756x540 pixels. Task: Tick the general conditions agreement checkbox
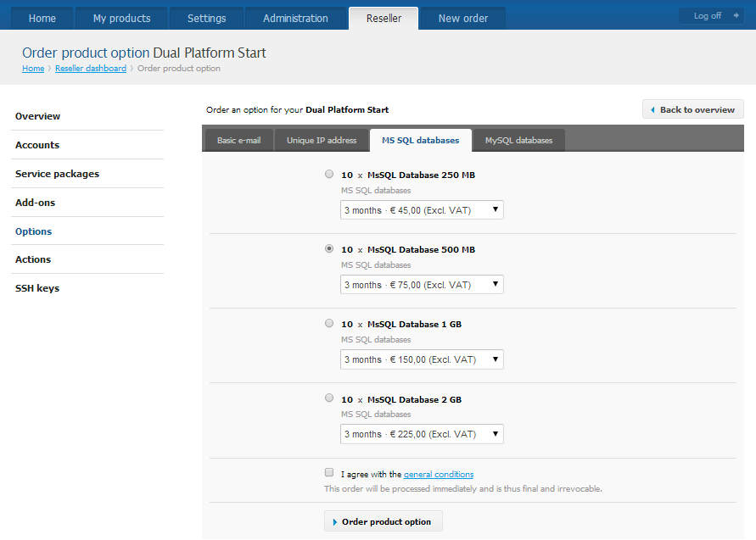pos(329,472)
